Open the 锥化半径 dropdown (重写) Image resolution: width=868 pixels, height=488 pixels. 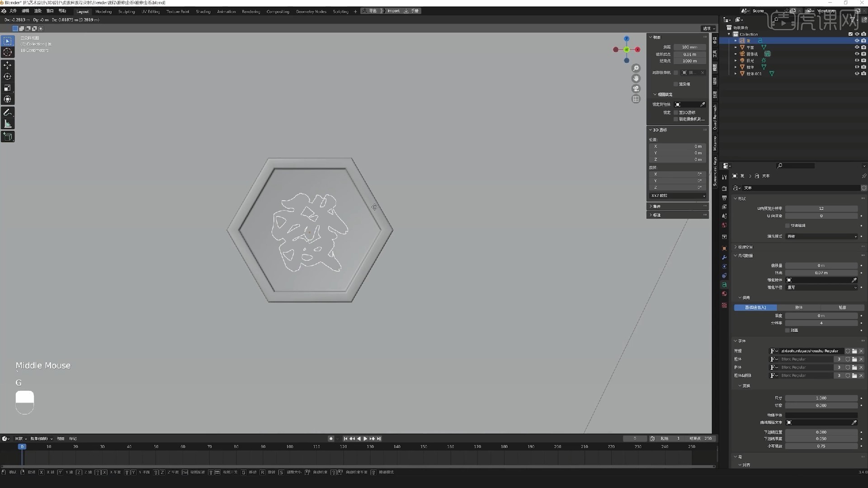821,287
